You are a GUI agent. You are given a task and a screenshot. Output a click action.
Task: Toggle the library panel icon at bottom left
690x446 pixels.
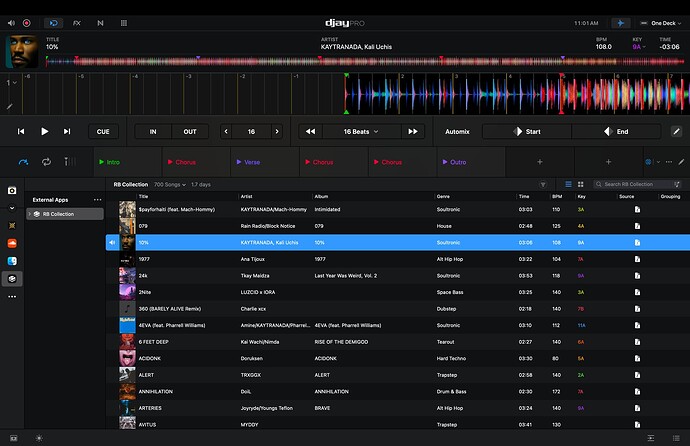(x=14, y=438)
